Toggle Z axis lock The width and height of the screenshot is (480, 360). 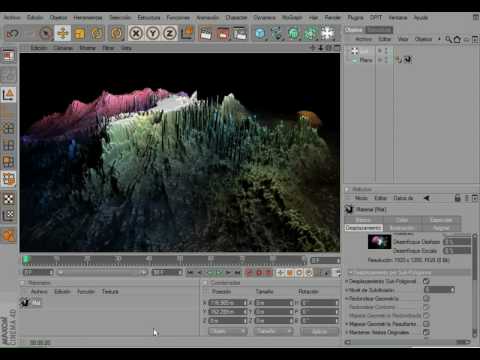[x=170, y=34]
